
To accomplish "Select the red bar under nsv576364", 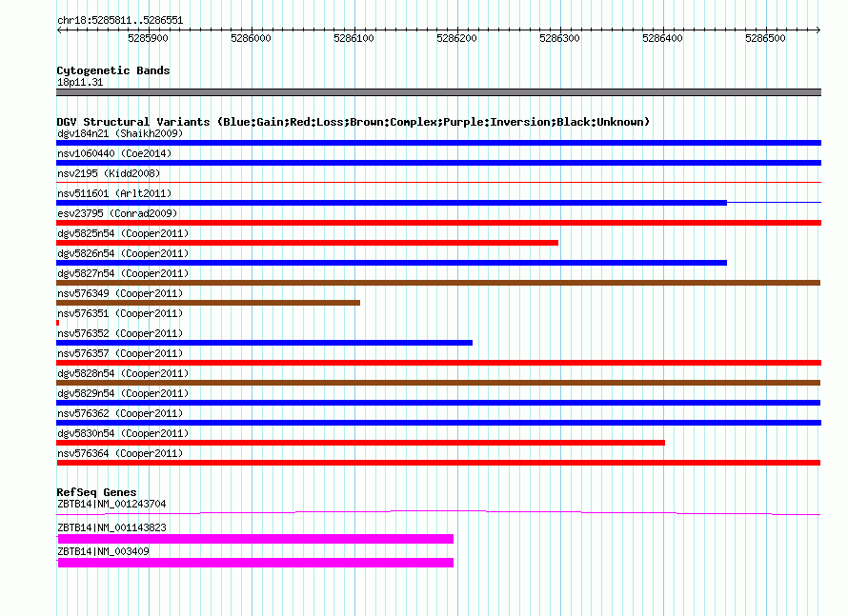I will point(438,463).
